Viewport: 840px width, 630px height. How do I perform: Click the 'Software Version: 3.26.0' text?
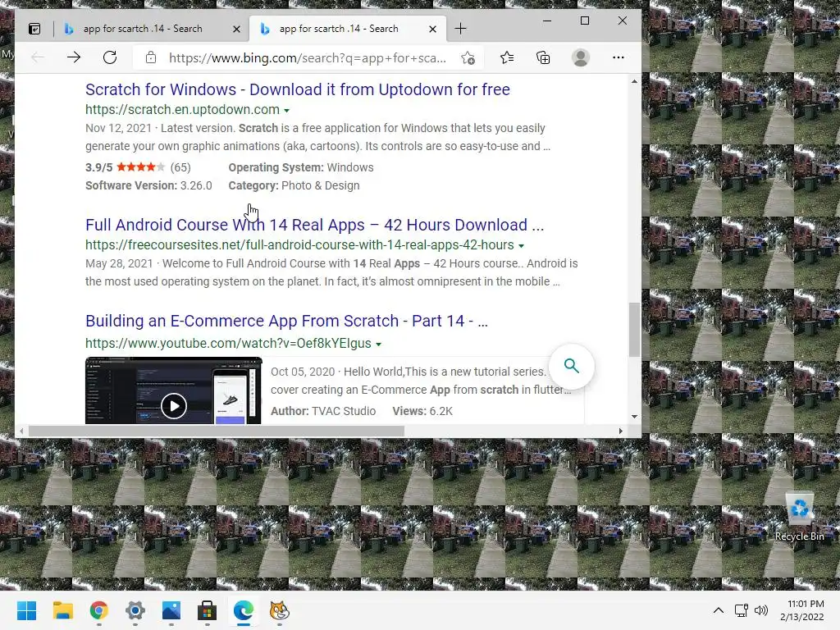(148, 185)
